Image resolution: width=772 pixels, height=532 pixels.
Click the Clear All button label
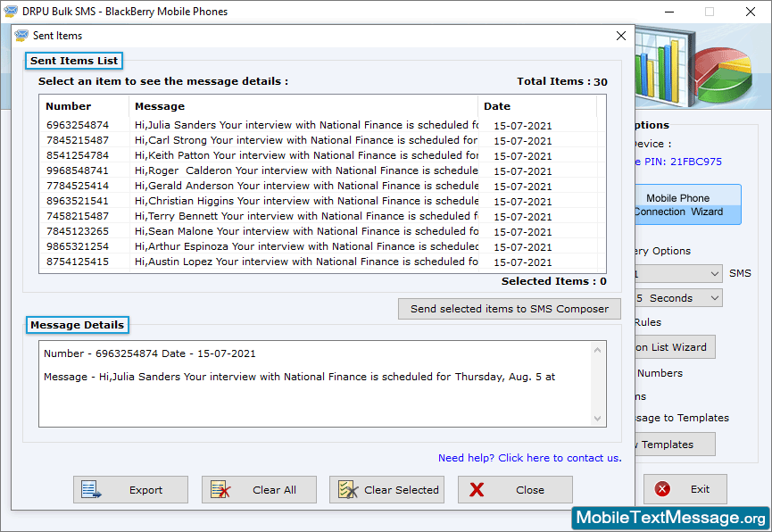[274, 490]
